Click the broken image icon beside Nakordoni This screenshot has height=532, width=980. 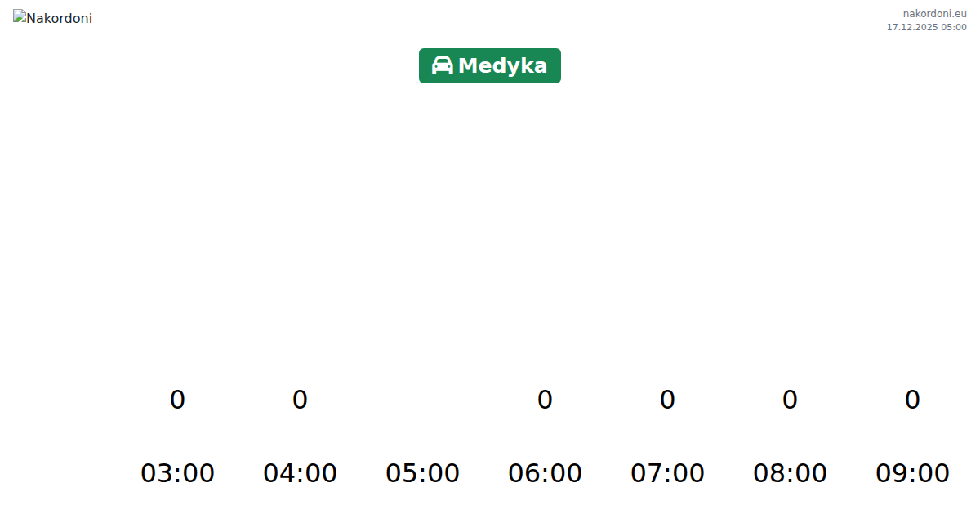(20, 16)
